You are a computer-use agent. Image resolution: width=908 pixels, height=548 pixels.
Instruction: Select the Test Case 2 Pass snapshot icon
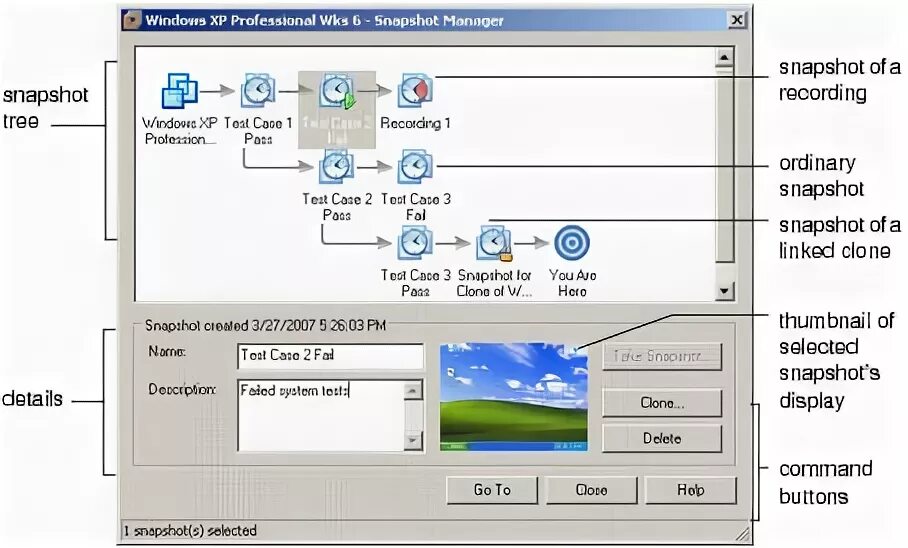pyautogui.click(x=337, y=167)
